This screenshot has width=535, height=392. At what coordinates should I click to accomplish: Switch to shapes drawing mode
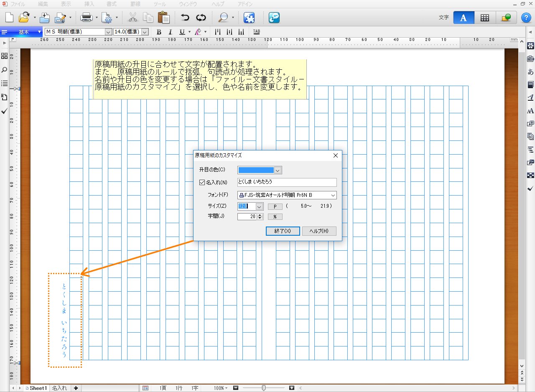click(x=506, y=18)
